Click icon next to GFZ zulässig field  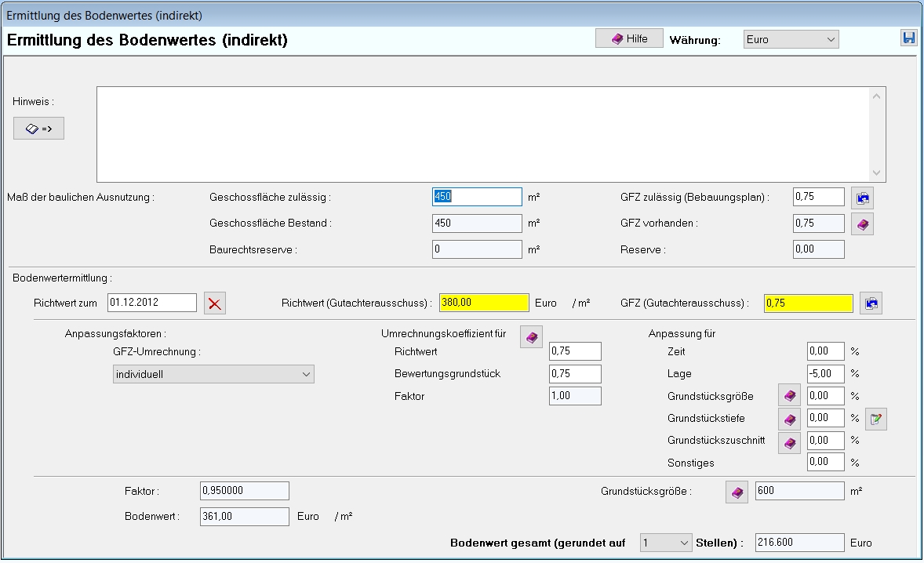tap(862, 198)
